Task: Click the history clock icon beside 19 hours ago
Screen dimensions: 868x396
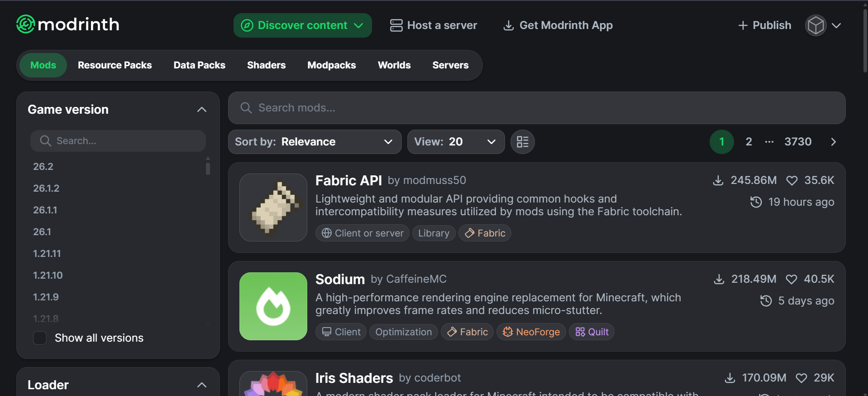Action: pyautogui.click(x=756, y=202)
